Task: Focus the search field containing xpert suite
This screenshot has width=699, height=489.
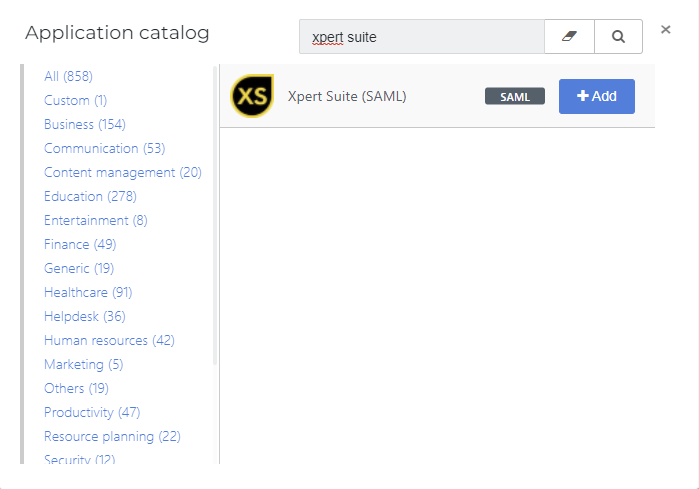Action: pos(422,37)
